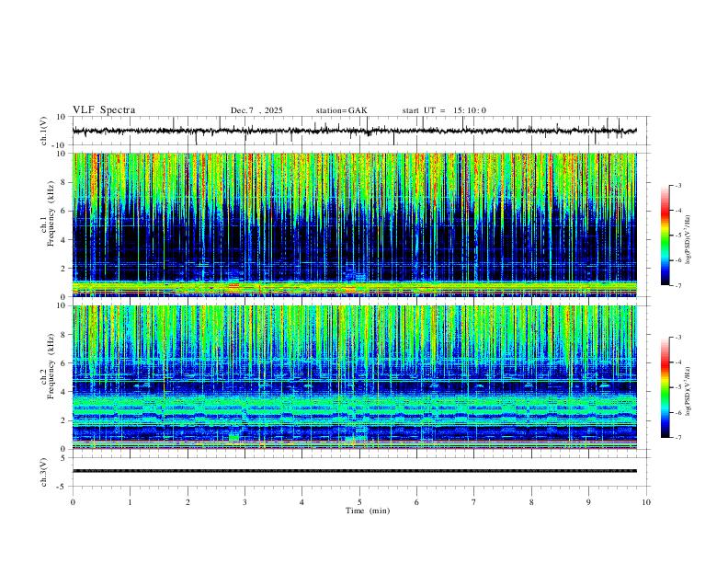Click the ch.1 PSD color scale bar
The image size is (728, 563).
pyautogui.click(x=665, y=236)
